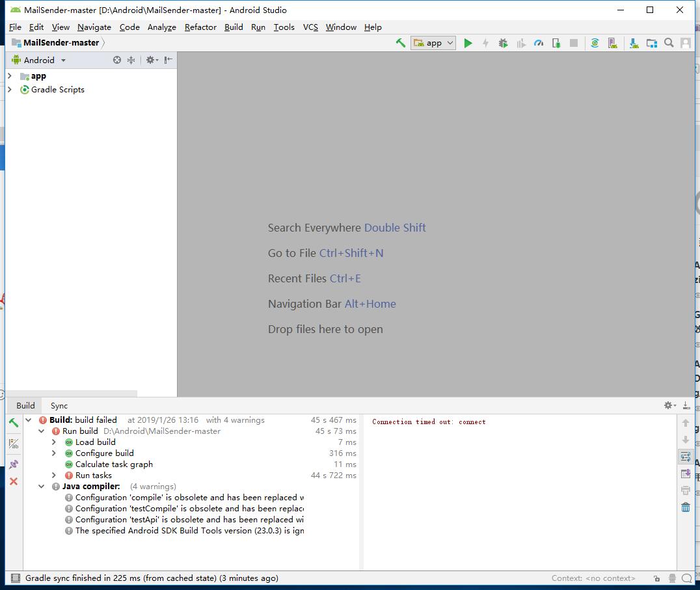The image size is (700, 590).
Task: Click the lock icon in status bar
Action: point(656,578)
